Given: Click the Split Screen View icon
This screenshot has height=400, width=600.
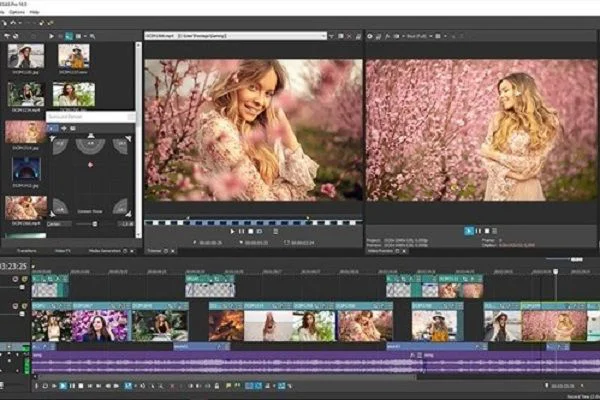Looking at the screenshot, I should [x=396, y=36].
